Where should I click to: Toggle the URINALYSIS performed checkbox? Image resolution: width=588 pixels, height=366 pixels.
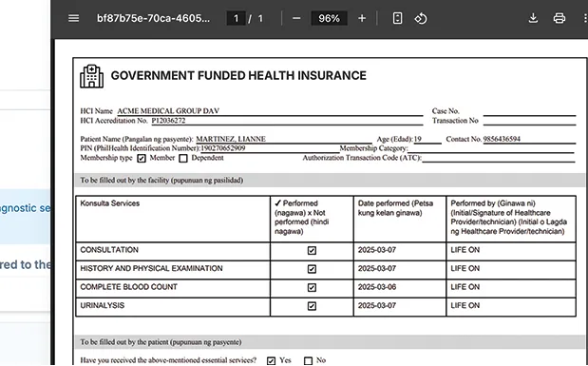click(312, 306)
